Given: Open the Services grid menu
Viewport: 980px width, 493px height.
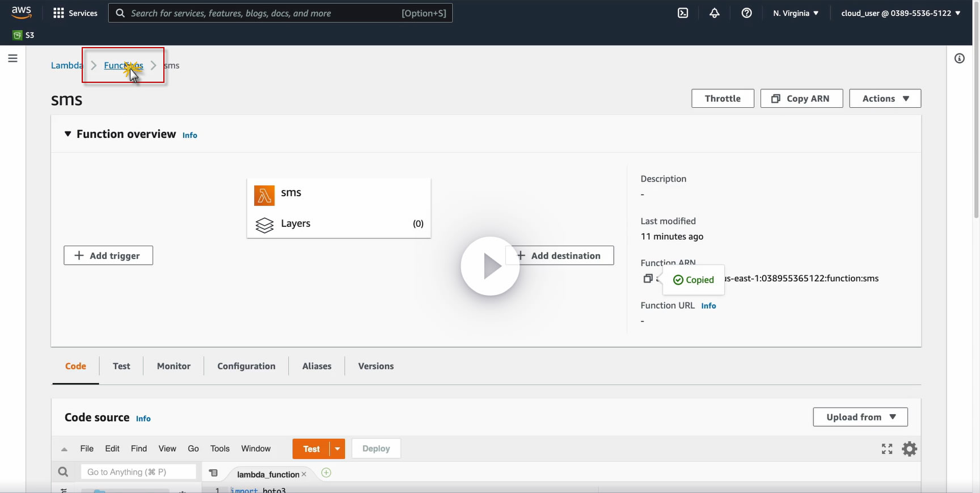Looking at the screenshot, I should click(x=75, y=13).
